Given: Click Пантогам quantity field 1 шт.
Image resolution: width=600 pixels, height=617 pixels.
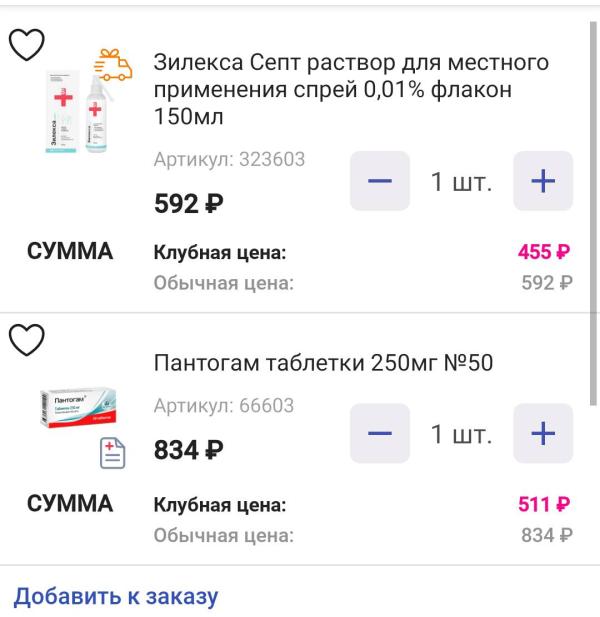Looking at the screenshot, I should [x=461, y=434].
